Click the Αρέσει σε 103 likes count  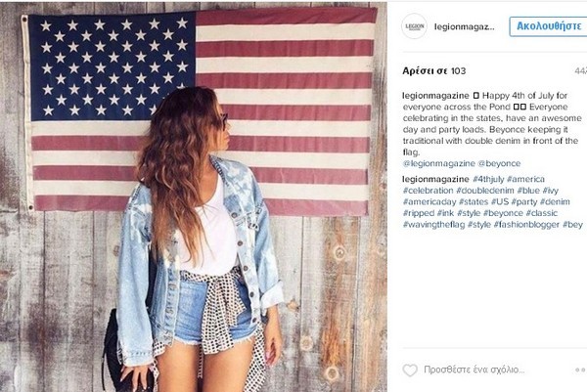pyautogui.click(x=433, y=71)
